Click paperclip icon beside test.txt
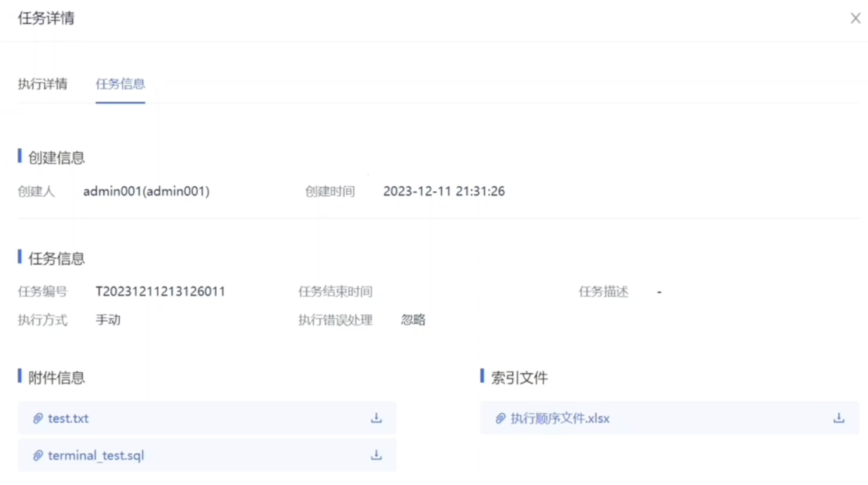Screen dimensions: 868x485 (38, 418)
